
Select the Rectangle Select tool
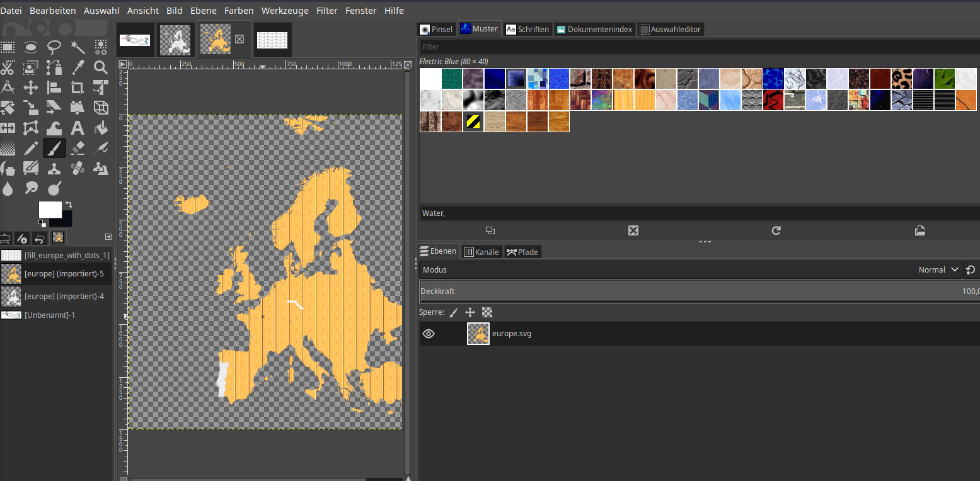click(8, 47)
